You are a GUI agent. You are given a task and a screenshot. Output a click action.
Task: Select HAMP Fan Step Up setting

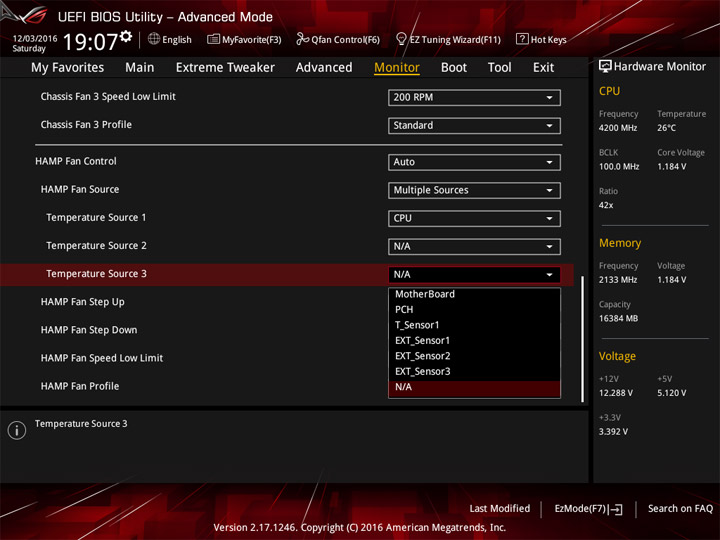point(83,302)
